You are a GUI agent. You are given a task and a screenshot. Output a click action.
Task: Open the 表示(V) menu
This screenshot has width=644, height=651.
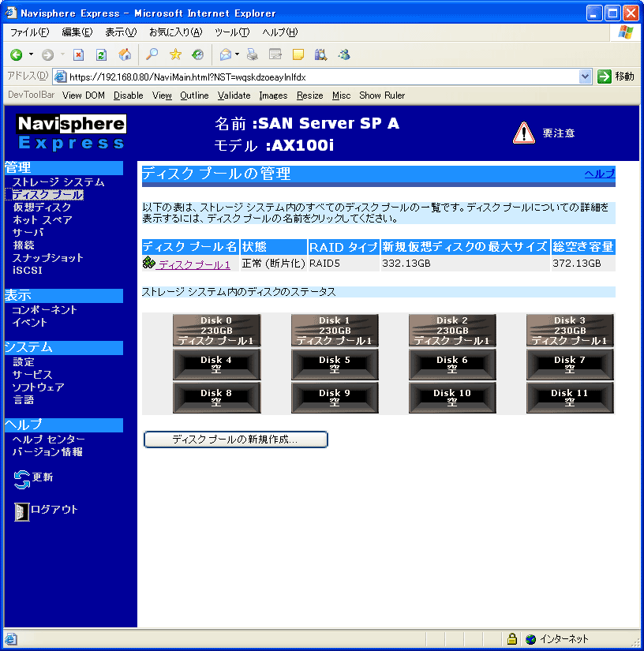120,32
